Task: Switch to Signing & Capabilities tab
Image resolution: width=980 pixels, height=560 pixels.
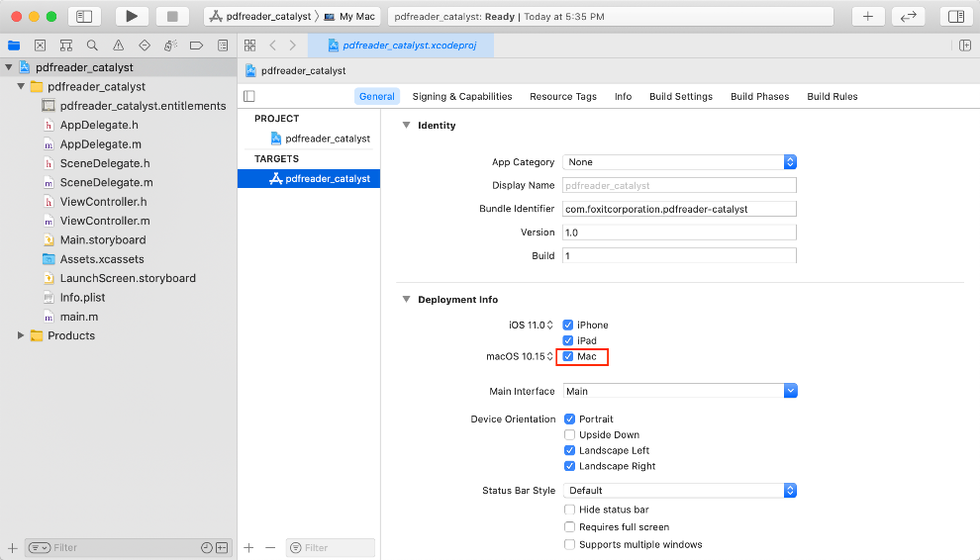Action: click(x=462, y=97)
